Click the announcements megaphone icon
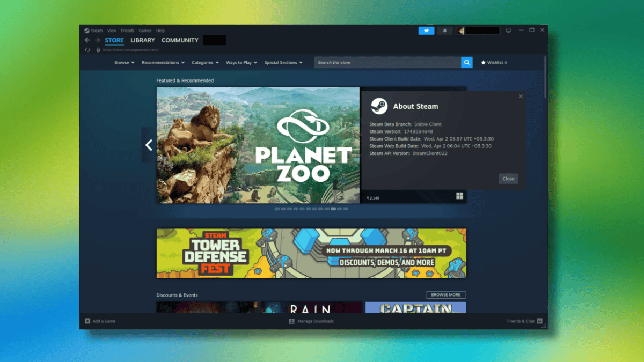The image size is (644, 362). point(426,31)
